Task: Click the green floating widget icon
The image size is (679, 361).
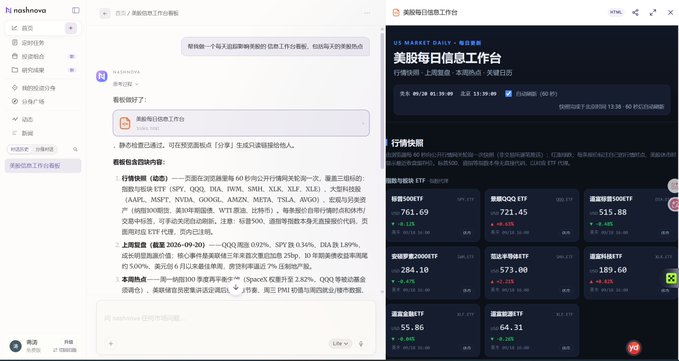Action: tap(672, 278)
